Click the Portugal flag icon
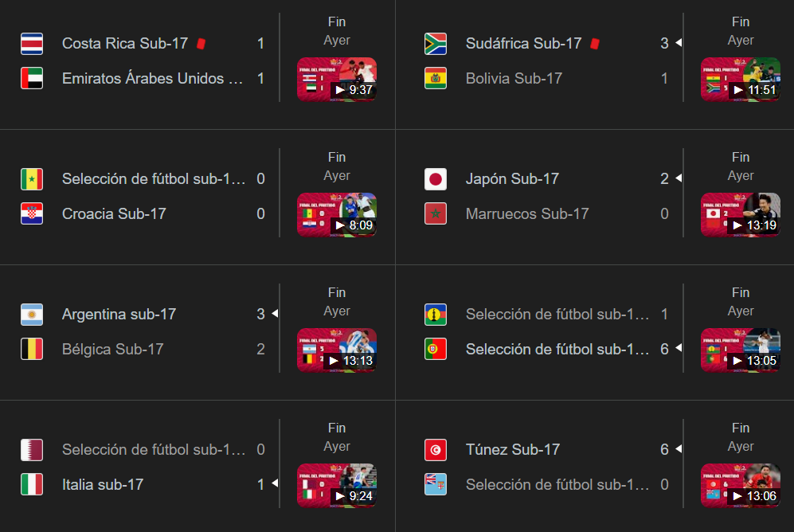 pos(436,350)
